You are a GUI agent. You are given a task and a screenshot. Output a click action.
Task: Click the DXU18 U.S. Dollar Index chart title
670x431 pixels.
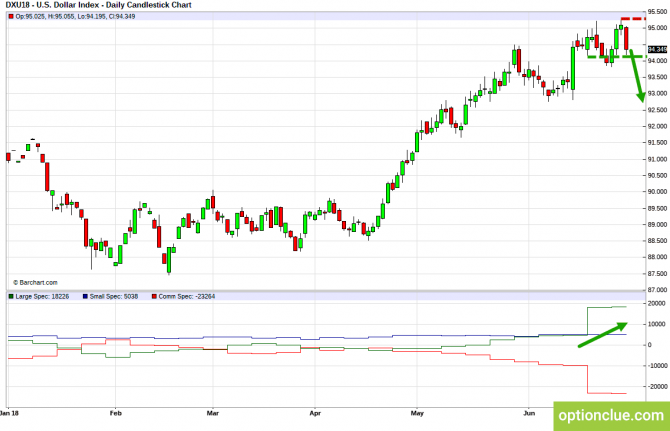tap(98, 5)
